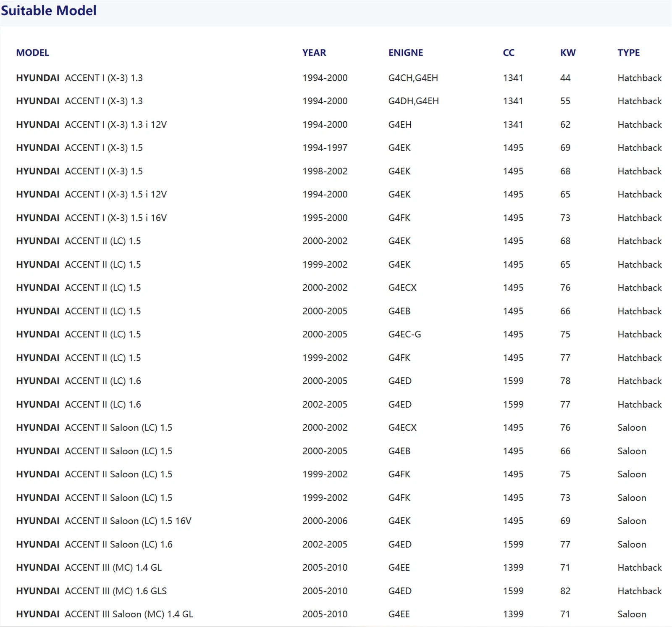Click model ACCENT I (X-3) 1.5 i 12V

click(x=116, y=194)
